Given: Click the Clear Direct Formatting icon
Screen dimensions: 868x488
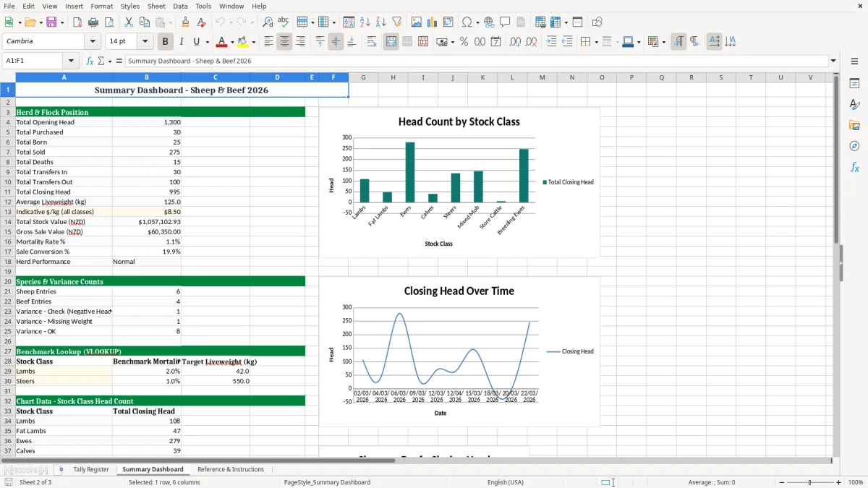Looking at the screenshot, I should pyautogui.click(x=202, y=22).
